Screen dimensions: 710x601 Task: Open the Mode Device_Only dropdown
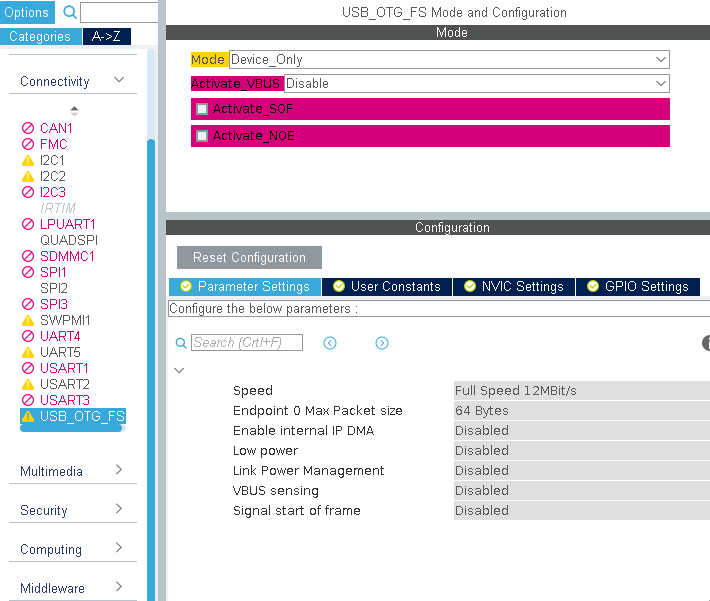point(449,60)
